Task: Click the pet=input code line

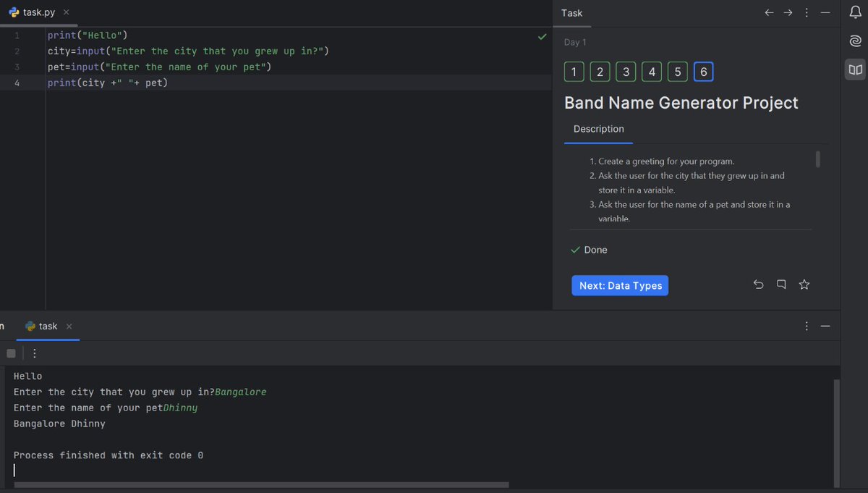Action: click(159, 67)
